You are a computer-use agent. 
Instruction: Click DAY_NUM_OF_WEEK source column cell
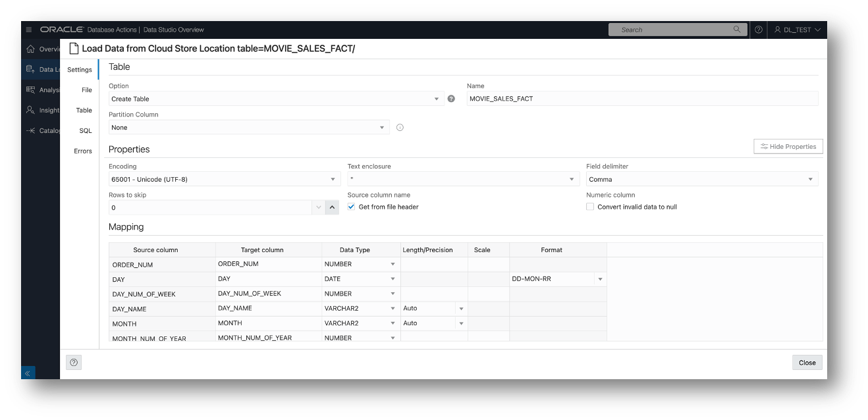click(162, 294)
